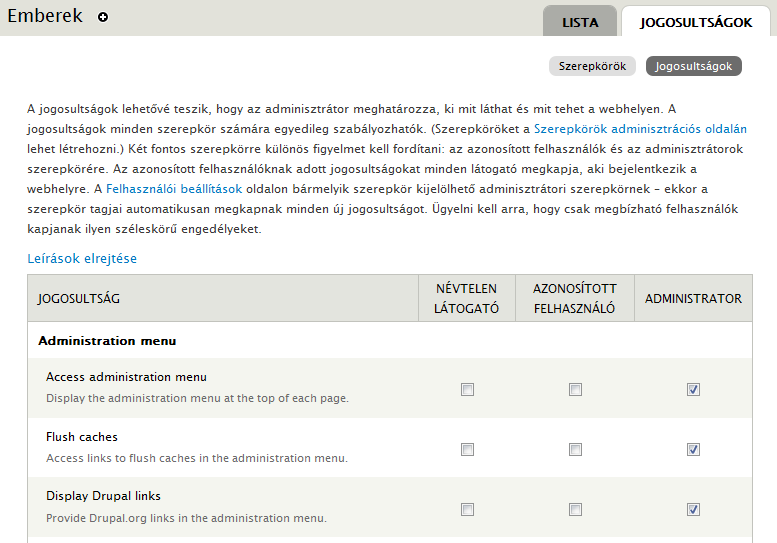Hide descriptions via Leírások elrejtése
The image size is (777, 543).
coord(82,258)
